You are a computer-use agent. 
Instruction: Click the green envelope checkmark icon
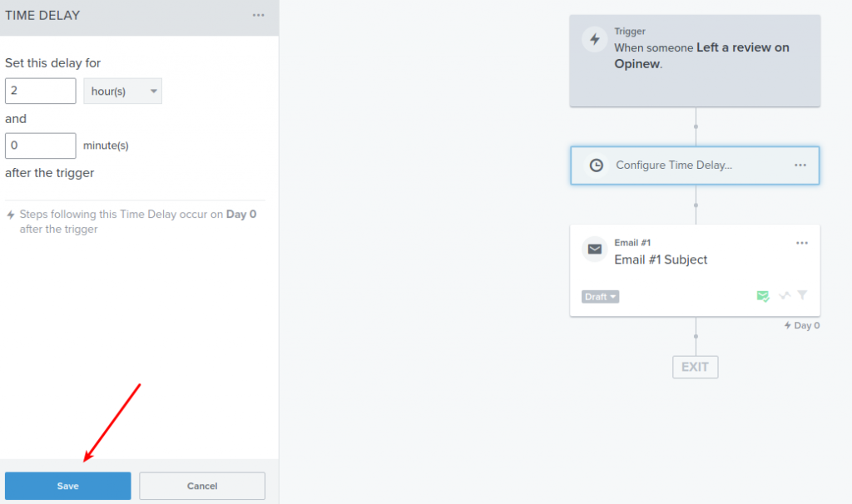pyautogui.click(x=763, y=296)
